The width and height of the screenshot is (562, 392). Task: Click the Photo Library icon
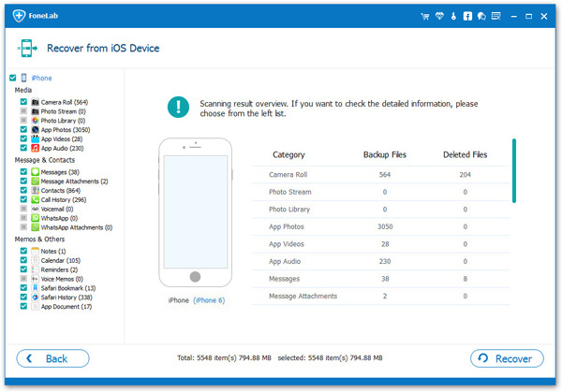pyautogui.click(x=36, y=121)
